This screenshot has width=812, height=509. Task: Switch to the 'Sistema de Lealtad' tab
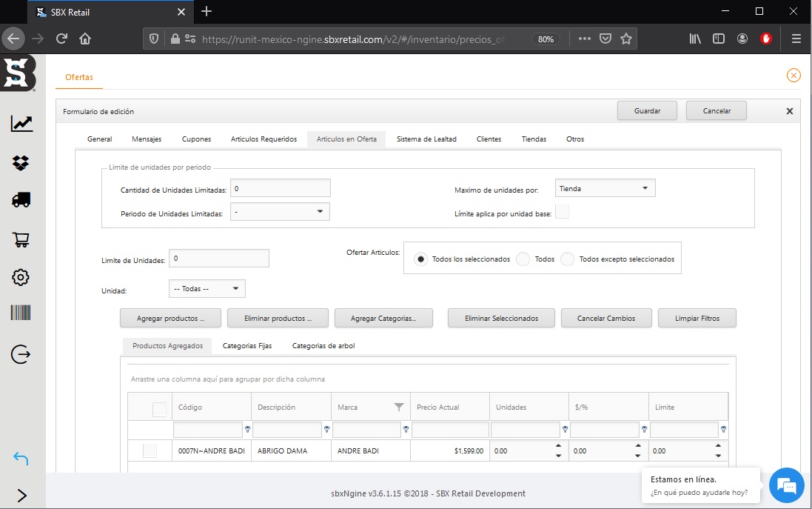click(x=426, y=139)
